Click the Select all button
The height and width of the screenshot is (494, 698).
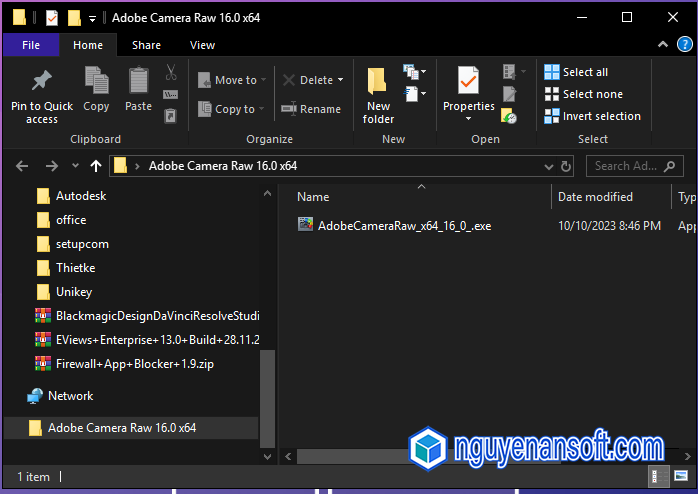(x=576, y=72)
